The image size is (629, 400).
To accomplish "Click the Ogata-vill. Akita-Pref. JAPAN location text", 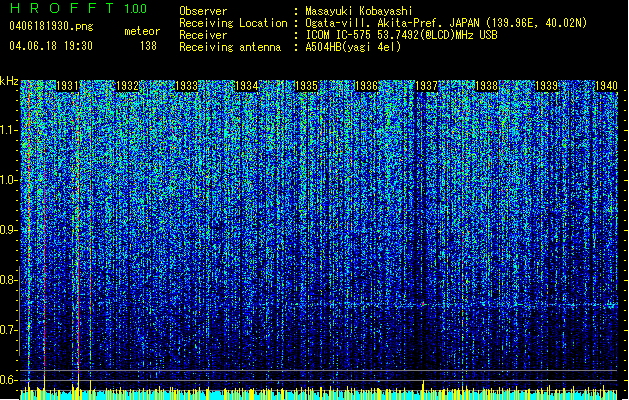I will click(446, 23).
